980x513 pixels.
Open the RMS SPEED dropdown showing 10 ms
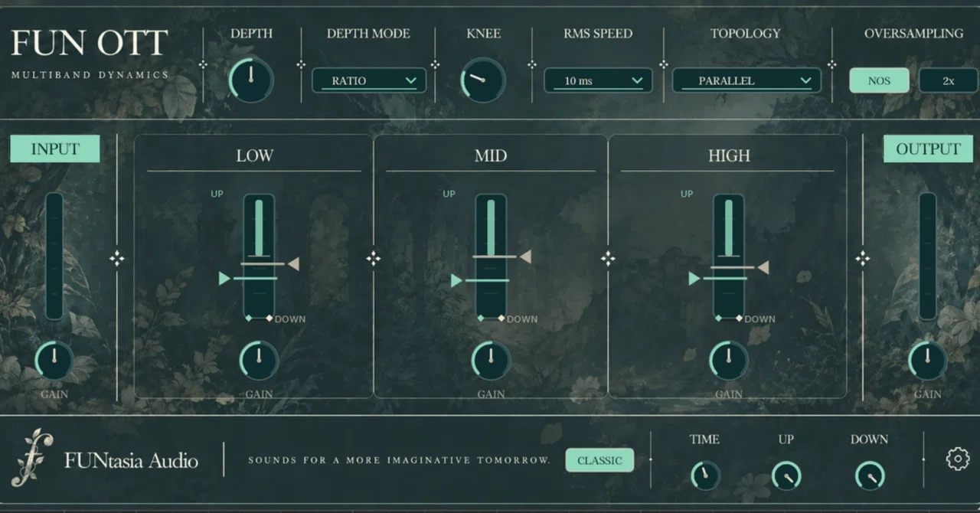tap(598, 80)
